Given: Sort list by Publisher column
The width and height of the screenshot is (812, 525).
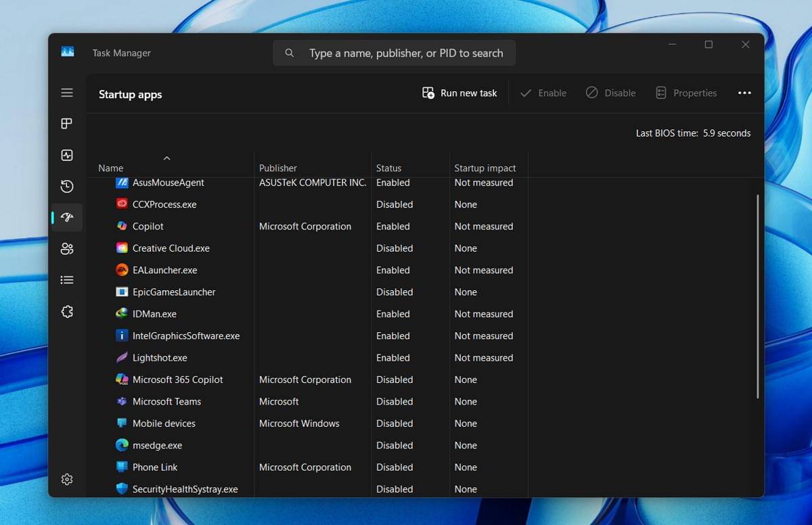Looking at the screenshot, I should coord(277,168).
